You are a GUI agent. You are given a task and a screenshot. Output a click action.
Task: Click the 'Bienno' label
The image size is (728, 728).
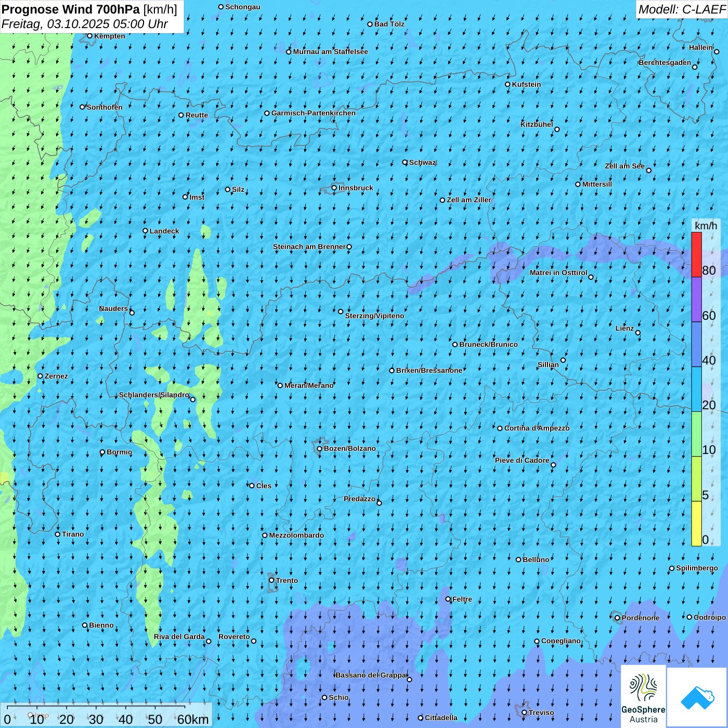(101, 625)
